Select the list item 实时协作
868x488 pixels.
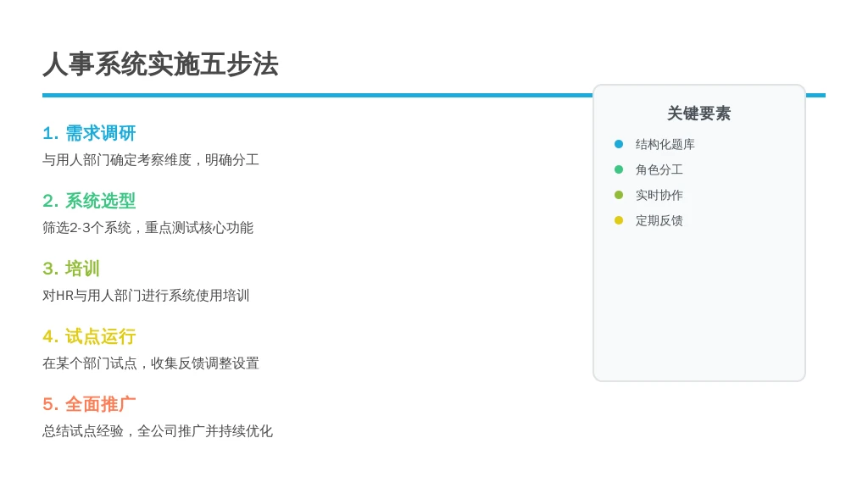click(659, 196)
